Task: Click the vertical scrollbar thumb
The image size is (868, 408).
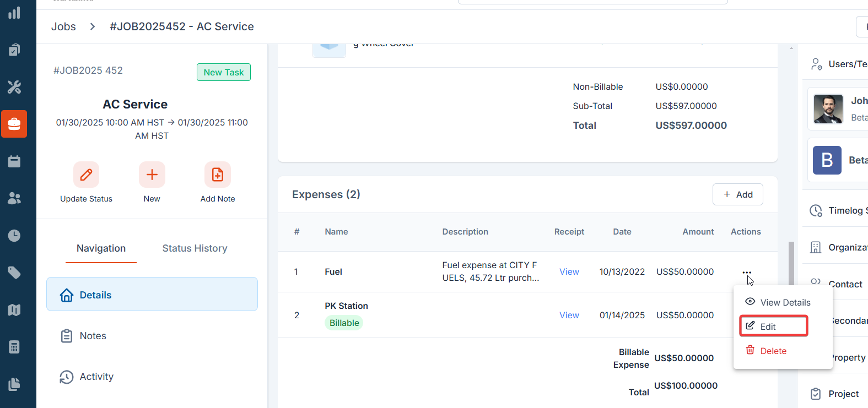Action: pyautogui.click(x=791, y=263)
